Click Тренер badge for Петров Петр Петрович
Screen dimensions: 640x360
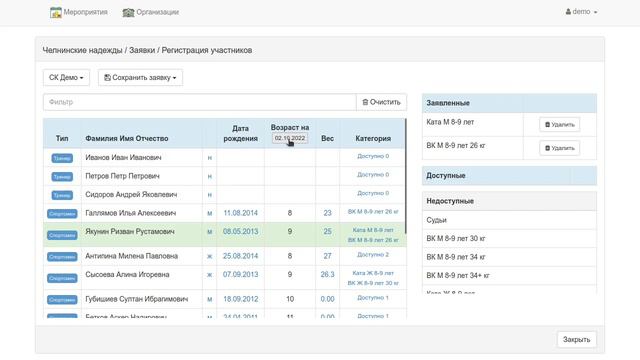pos(62,176)
